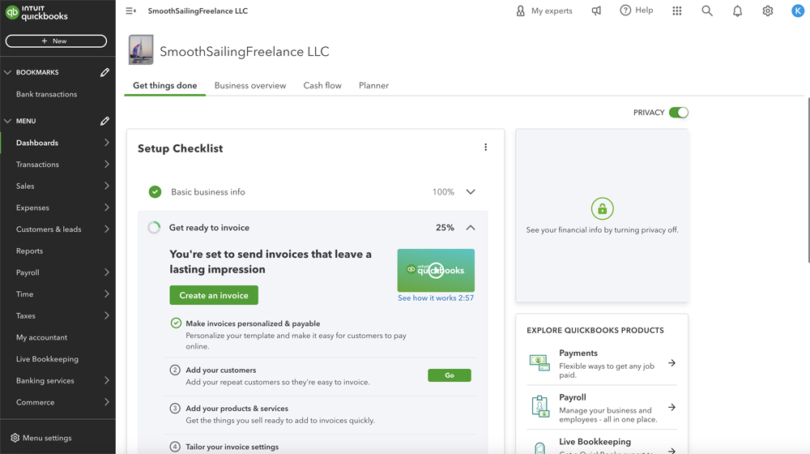Open the apps grid icon
The width and height of the screenshot is (810, 454).
point(677,10)
